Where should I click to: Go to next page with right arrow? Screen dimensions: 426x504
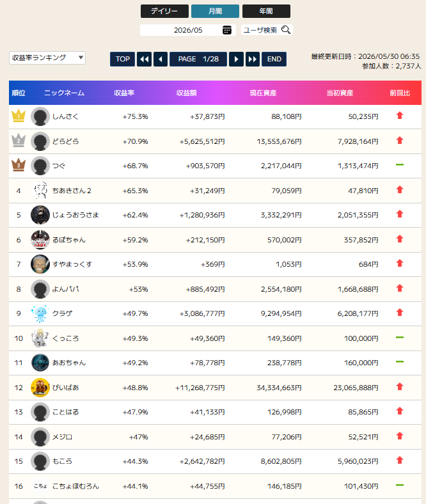[x=236, y=59]
